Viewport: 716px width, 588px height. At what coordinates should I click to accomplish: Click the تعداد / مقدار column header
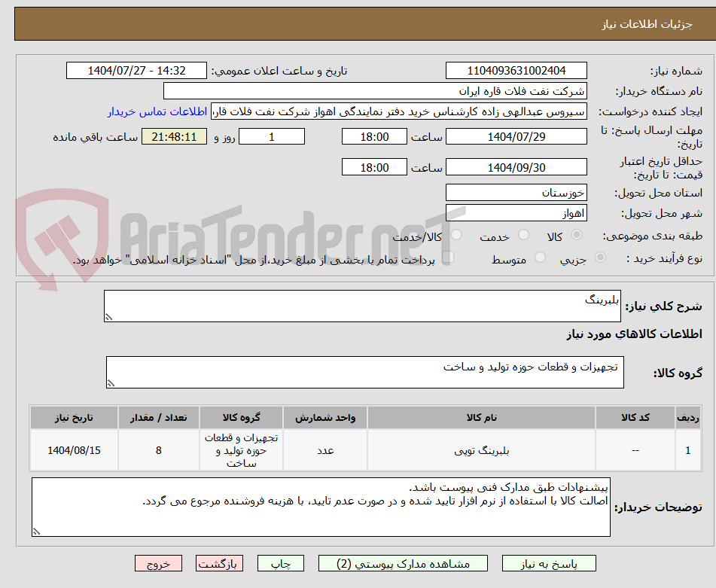158,418
